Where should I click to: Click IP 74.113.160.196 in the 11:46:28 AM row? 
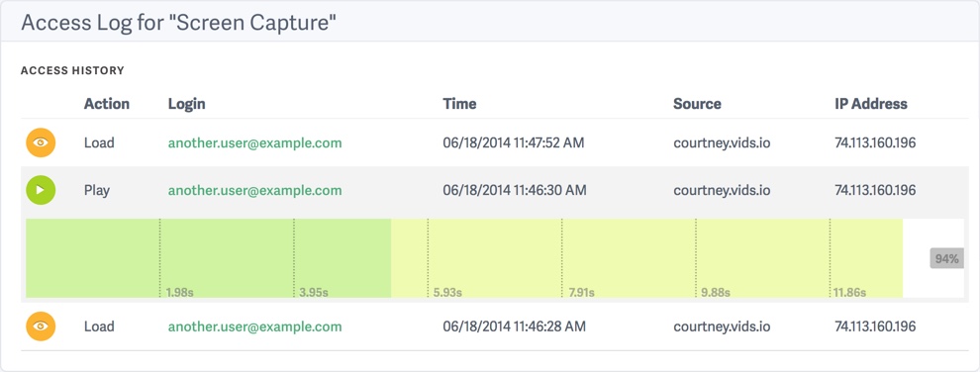(875, 326)
